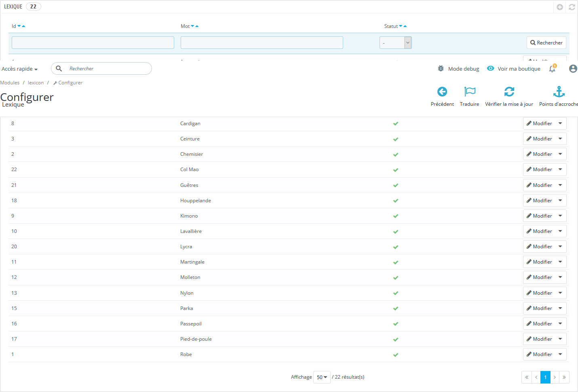
Task: Click the Modules breadcrumb item
Action: pyautogui.click(x=10, y=82)
